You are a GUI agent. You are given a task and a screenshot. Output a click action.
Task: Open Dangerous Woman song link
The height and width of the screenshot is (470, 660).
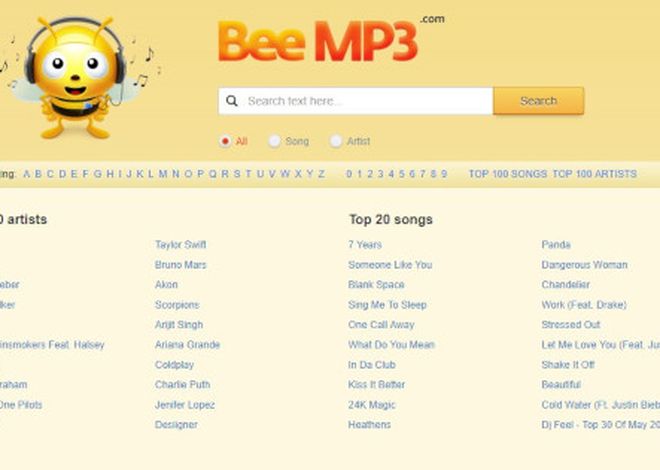(x=585, y=265)
